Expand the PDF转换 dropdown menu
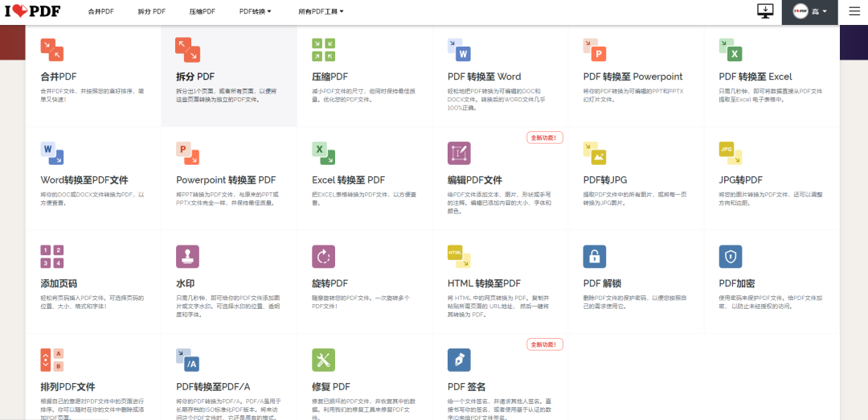The width and height of the screenshot is (868, 420). click(x=256, y=11)
